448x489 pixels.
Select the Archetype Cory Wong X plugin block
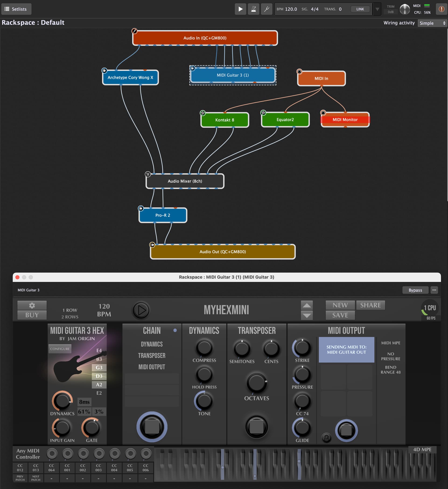pos(130,77)
